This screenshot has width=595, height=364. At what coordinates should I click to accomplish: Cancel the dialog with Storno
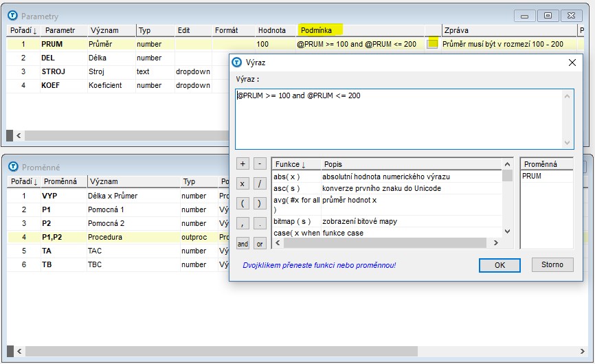(x=552, y=264)
